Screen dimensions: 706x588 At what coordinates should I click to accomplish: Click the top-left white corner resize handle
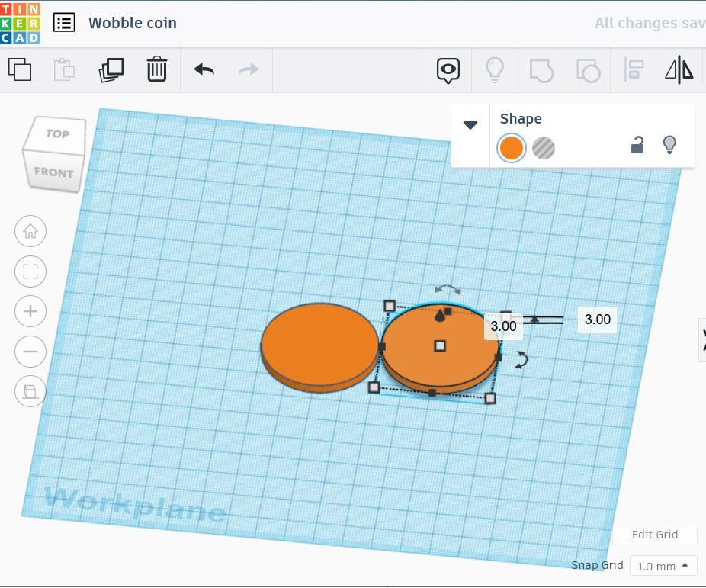[x=390, y=306]
